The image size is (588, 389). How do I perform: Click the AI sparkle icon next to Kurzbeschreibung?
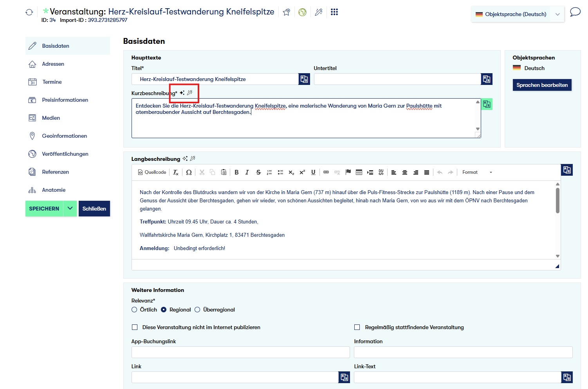click(x=182, y=93)
